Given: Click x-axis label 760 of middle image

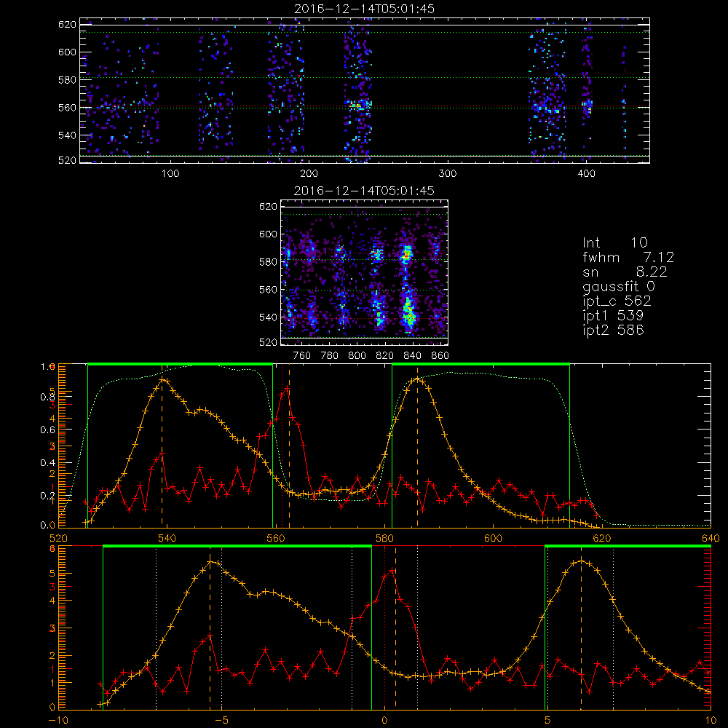Looking at the screenshot, I should pos(302,356).
